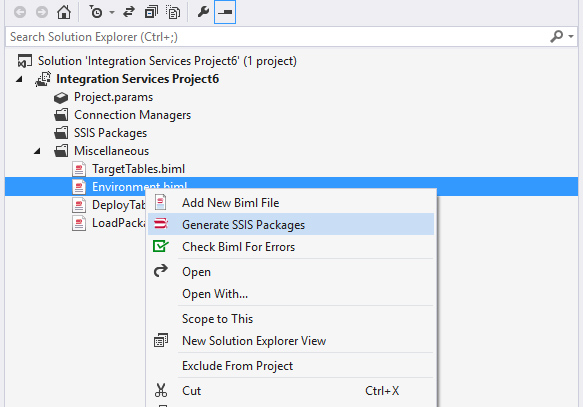Click the Integration Services Project6 project icon
Viewport: 583px width, 407px height.
43,79
